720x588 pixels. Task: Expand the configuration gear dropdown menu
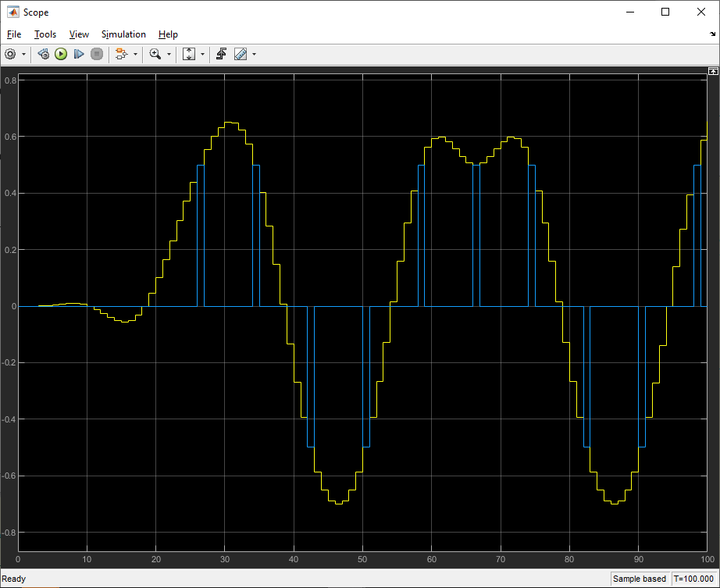point(22,54)
